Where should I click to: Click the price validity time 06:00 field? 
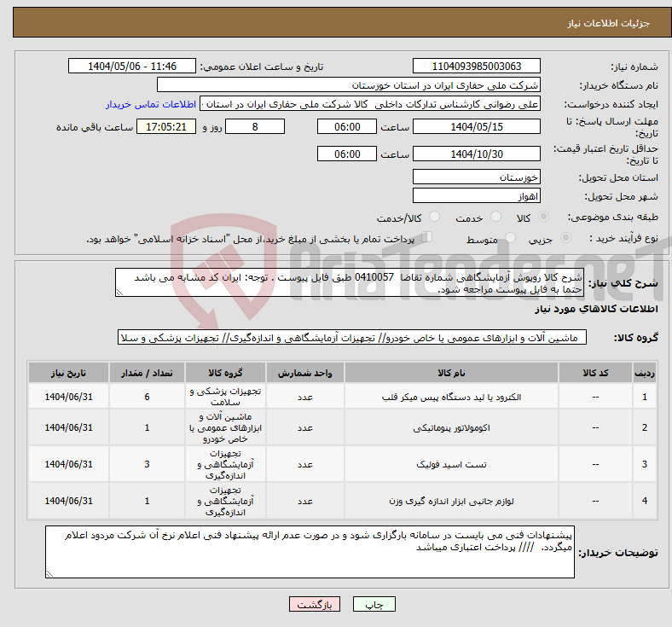[347, 154]
